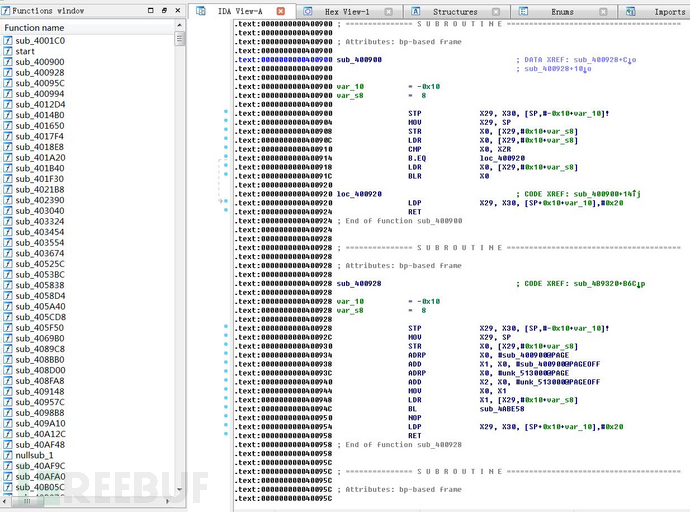Screen dimensions: 690x512
Task: Click the function icon beside sub_4017F4
Action: pyautogui.click(x=7, y=136)
